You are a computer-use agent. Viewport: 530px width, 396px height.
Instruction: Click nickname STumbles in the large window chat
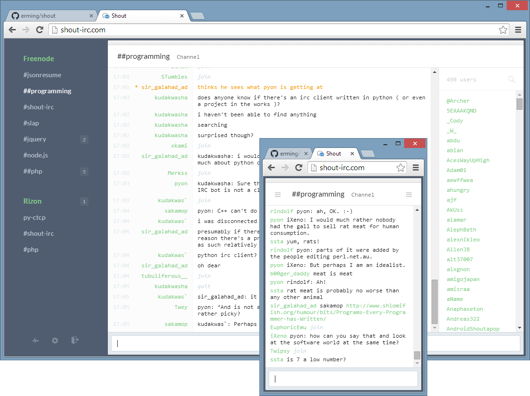[x=174, y=77]
